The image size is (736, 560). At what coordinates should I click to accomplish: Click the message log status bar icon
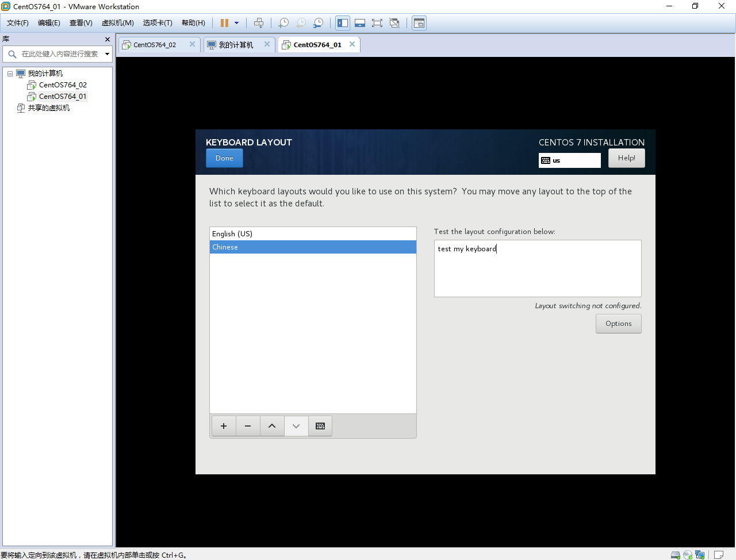coord(719,555)
